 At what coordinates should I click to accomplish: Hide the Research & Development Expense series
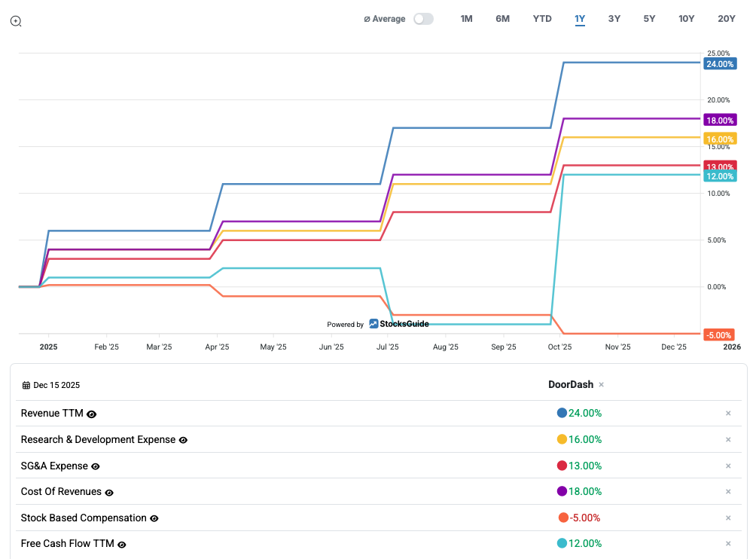[183, 440]
